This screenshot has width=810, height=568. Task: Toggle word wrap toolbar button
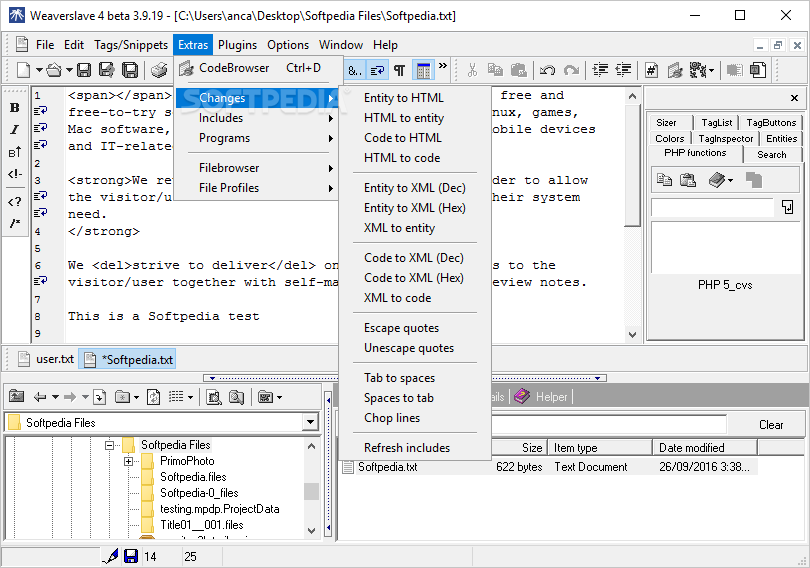coord(378,70)
